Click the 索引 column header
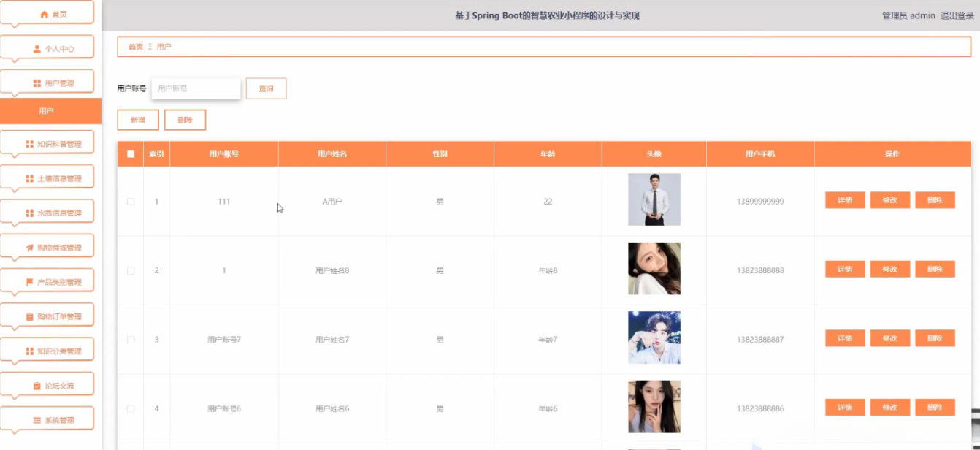This screenshot has height=450, width=980. [x=156, y=154]
